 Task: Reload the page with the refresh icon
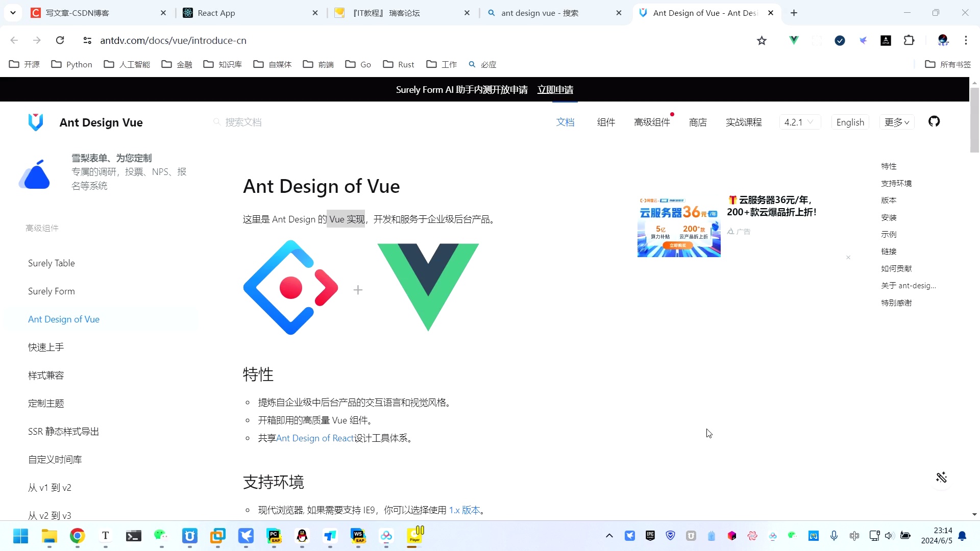click(60, 40)
